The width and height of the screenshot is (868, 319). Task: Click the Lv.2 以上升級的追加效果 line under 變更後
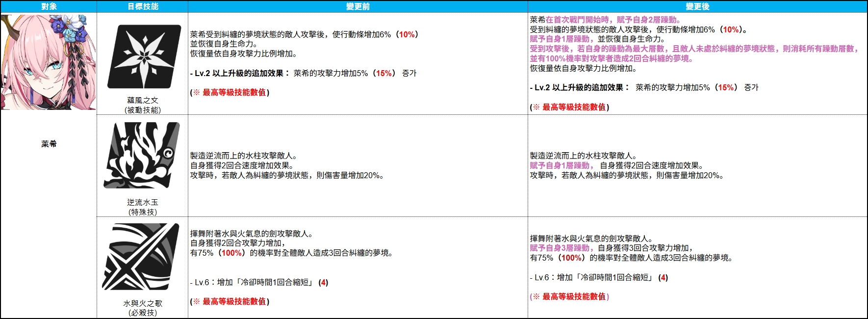tap(644, 87)
